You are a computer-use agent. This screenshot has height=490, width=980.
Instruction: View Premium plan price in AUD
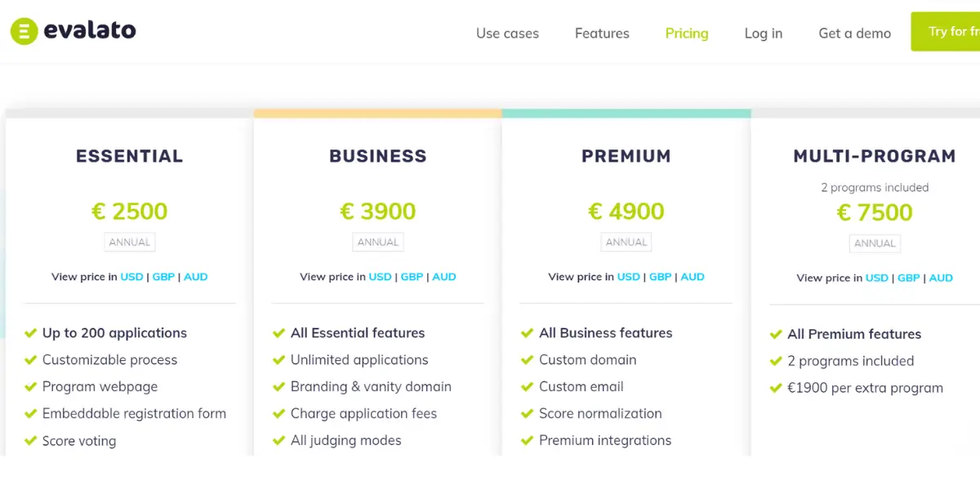pos(693,277)
